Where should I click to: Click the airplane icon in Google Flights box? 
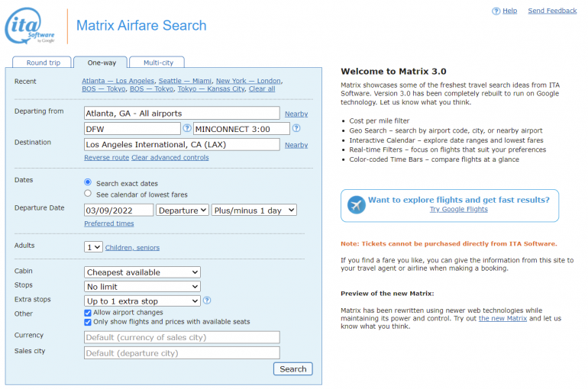click(x=356, y=204)
